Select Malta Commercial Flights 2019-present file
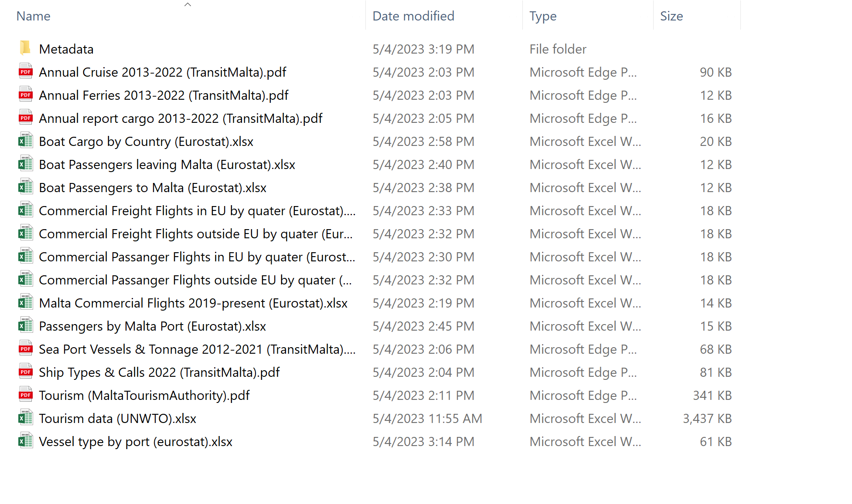This screenshot has height=504, width=852. point(193,303)
